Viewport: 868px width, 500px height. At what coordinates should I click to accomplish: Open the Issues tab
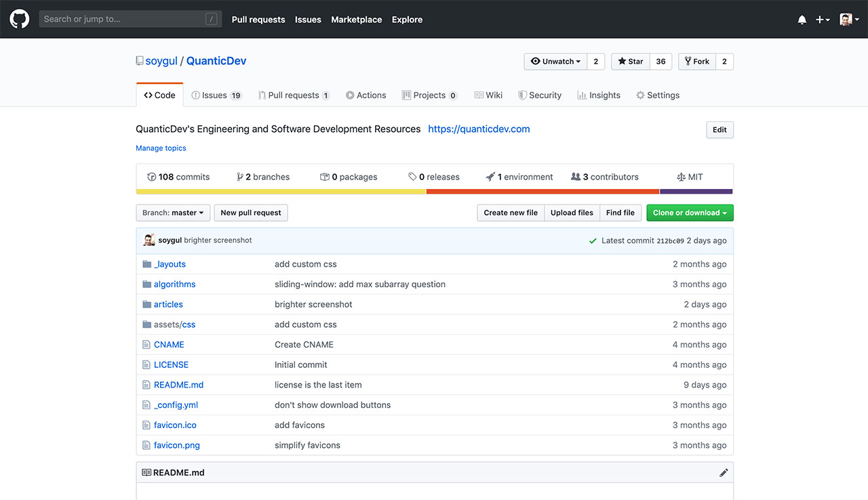[216, 96]
